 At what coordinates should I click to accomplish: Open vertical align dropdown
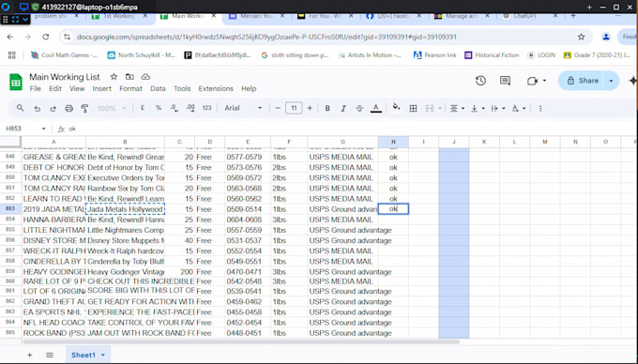478,108
